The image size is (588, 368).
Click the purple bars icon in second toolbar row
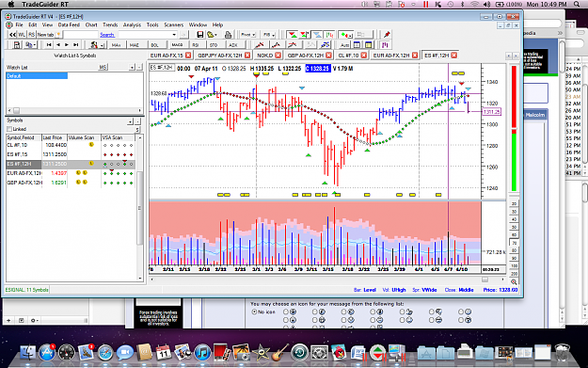pos(385,45)
